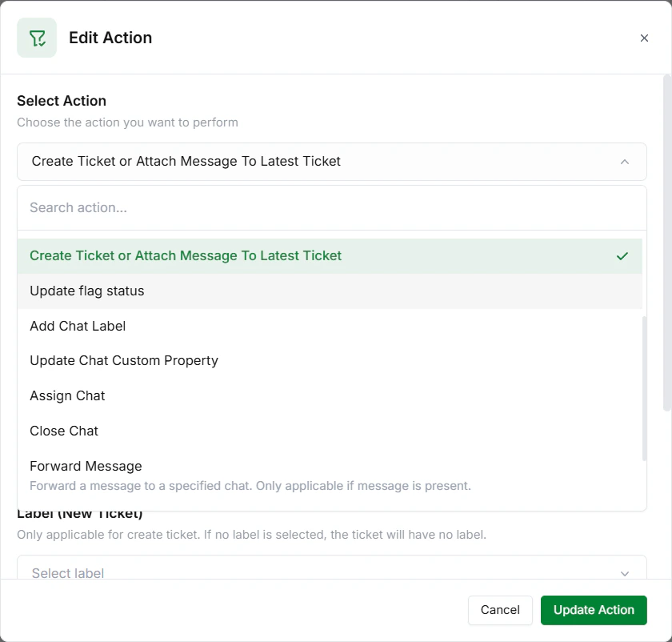Close the Edit Action dialog
Screen dimensions: 672x642
click(x=644, y=38)
